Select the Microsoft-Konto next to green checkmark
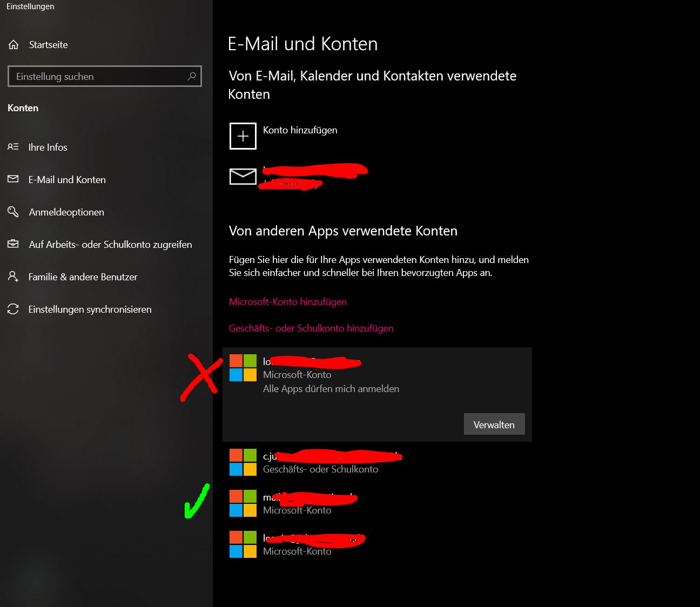Image resolution: width=700 pixels, height=607 pixels. coord(377,503)
